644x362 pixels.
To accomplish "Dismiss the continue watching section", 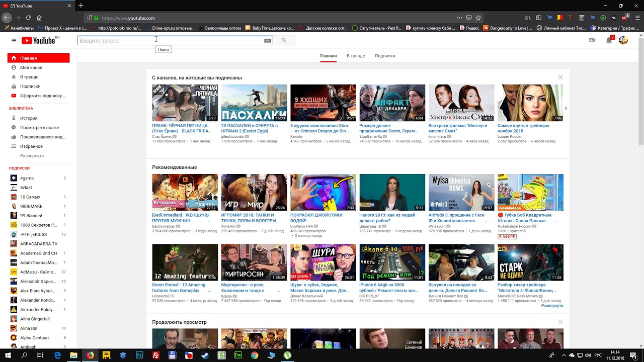I will (x=560, y=322).
